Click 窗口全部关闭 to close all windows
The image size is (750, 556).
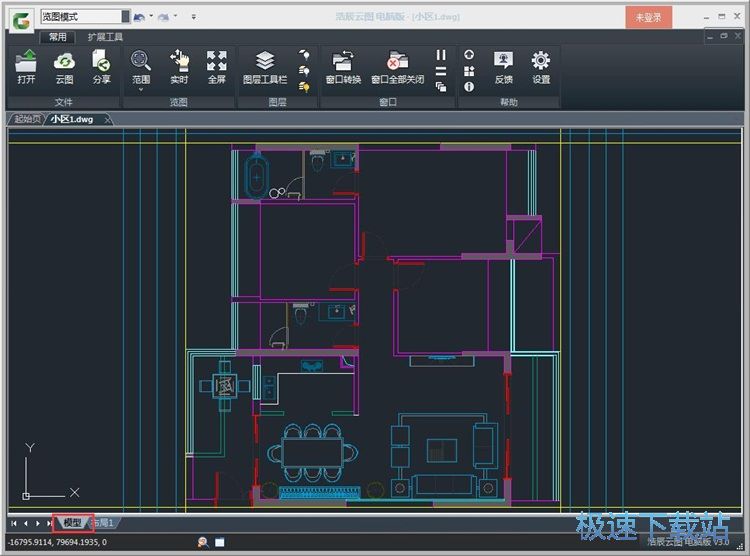[397, 62]
